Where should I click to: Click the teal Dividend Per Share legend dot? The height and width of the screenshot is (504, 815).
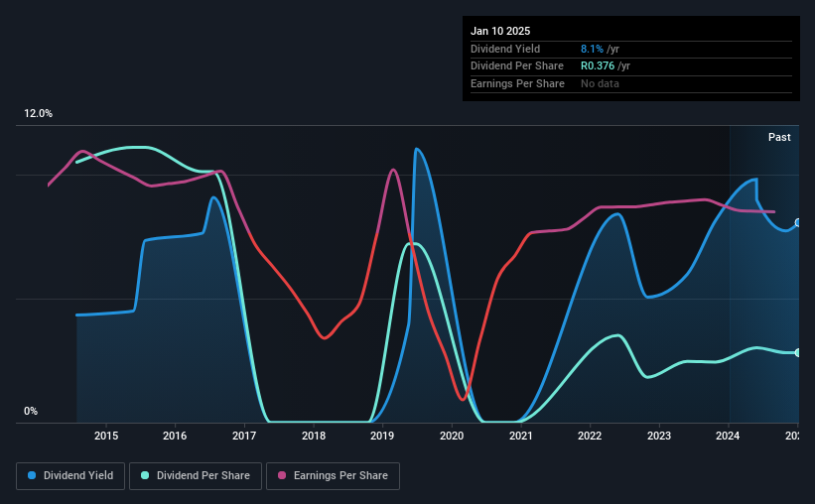click(145, 475)
